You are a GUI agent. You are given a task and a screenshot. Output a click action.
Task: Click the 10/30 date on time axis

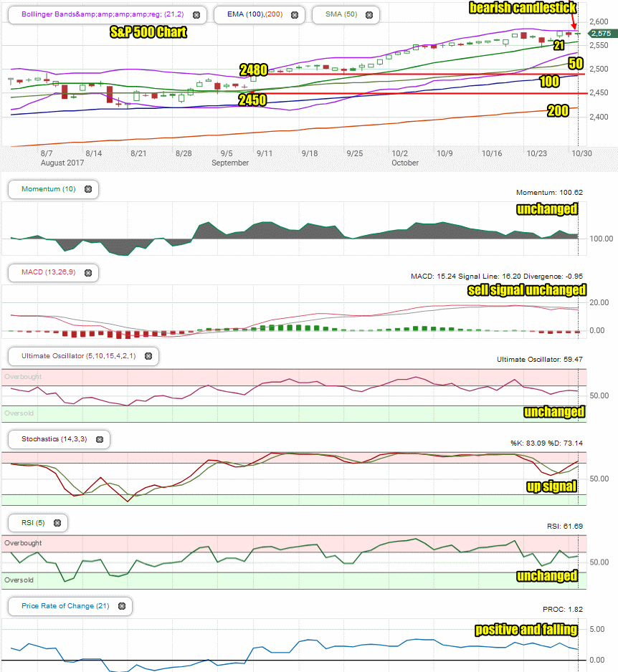pos(581,153)
